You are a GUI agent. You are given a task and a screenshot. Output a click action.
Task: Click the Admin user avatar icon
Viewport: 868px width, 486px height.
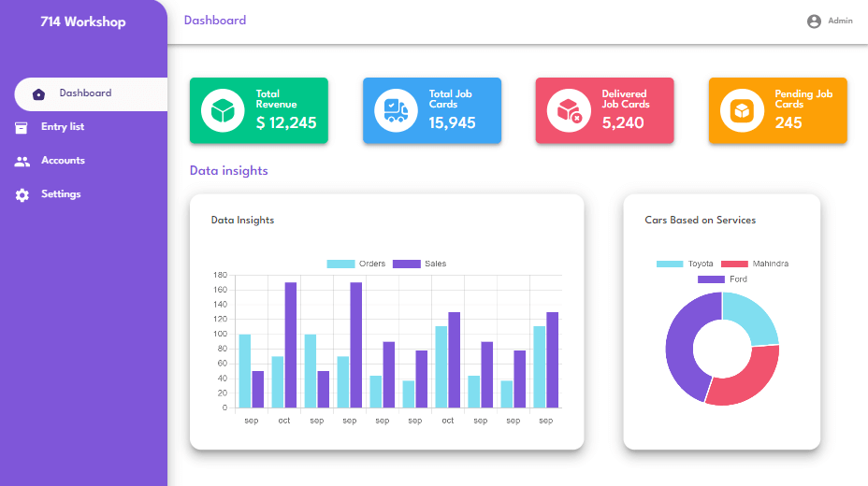point(814,21)
